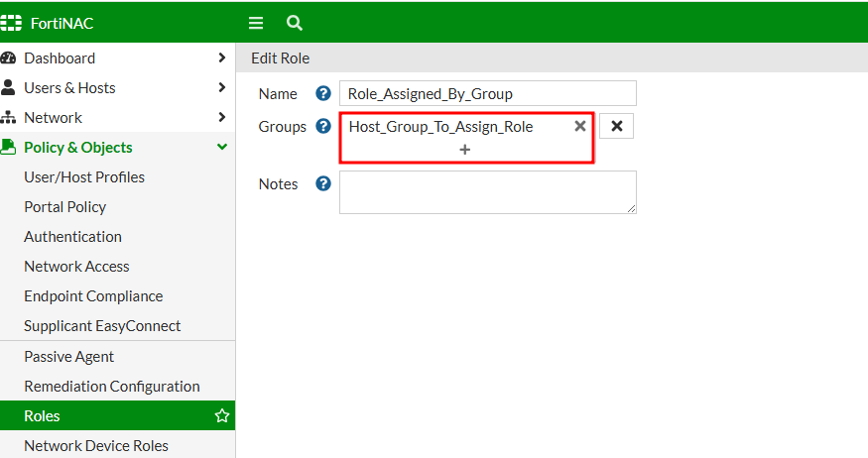The height and width of the screenshot is (458, 868).
Task: Click the help icon beside Groups
Action: coord(322,126)
